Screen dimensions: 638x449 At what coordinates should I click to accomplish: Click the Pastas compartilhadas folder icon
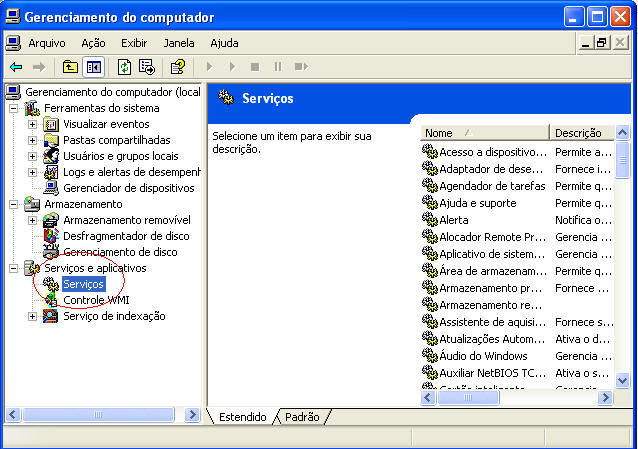pyautogui.click(x=51, y=140)
